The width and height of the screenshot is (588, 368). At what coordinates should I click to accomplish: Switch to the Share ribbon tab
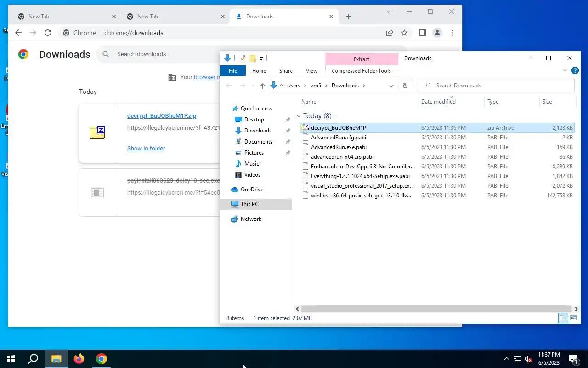tap(286, 71)
